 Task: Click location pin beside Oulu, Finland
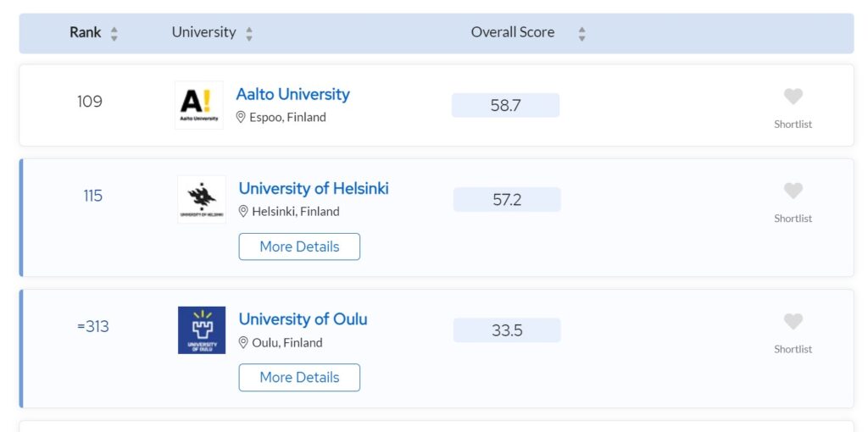[x=243, y=343]
